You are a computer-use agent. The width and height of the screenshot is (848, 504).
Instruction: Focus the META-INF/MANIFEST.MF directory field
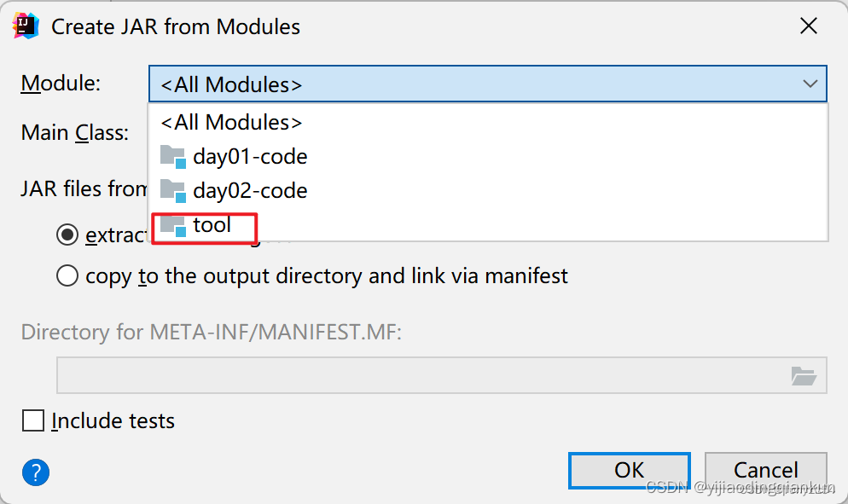[441, 375]
